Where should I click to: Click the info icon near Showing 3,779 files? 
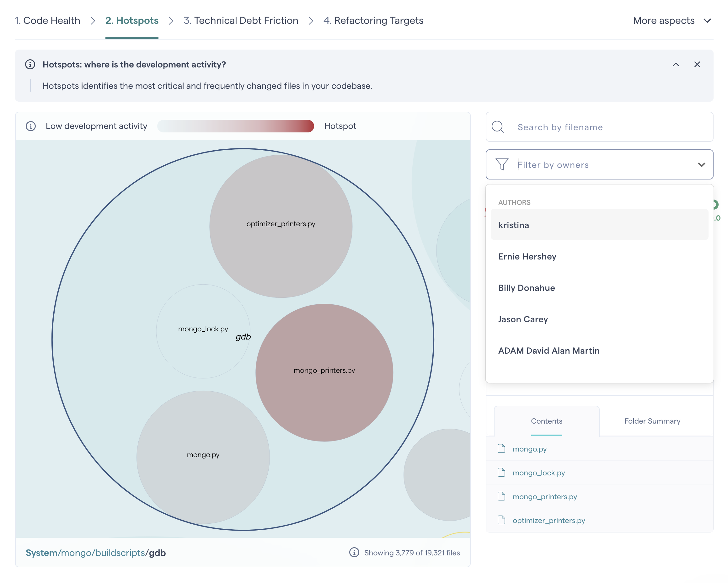tap(354, 553)
